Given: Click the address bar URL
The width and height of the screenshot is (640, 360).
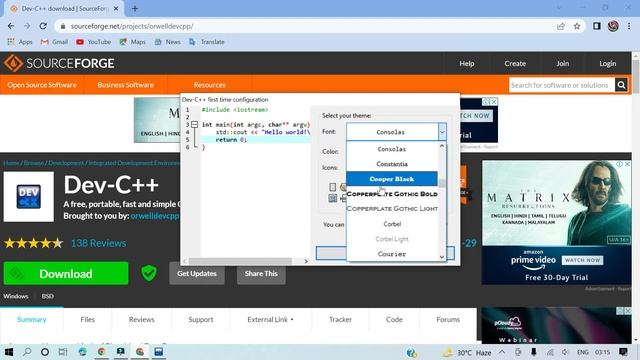Looking at the screenshot, I should 132,26.
